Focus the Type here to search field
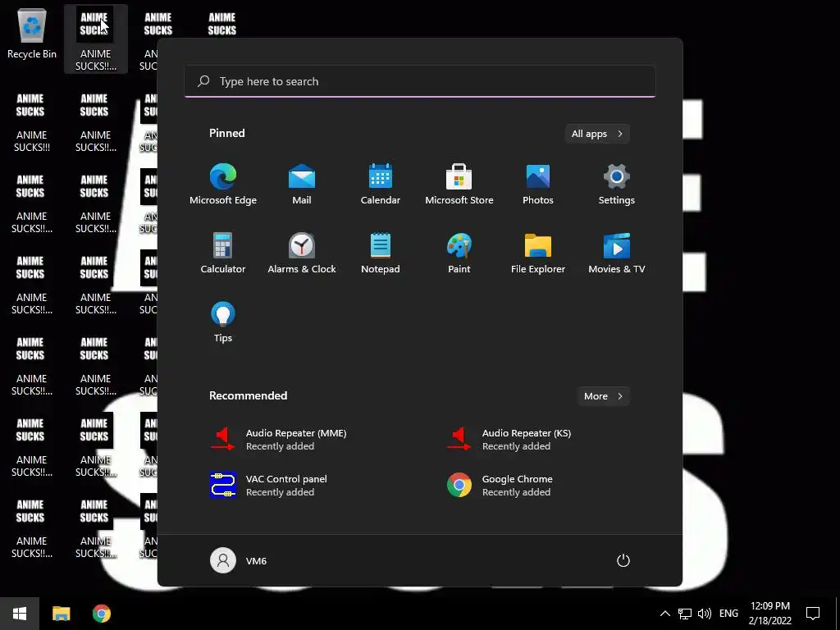Viewport: 840px width, 630px height. coord(420,81)
